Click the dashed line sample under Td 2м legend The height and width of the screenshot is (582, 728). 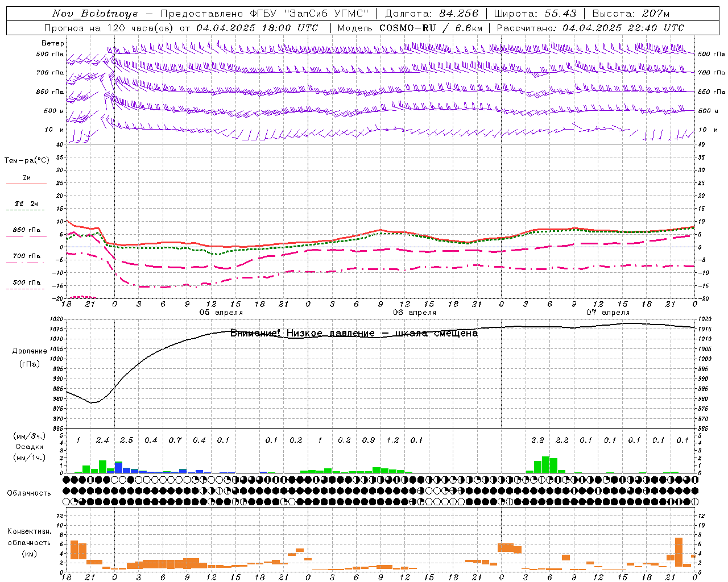[x=26, y=210]
